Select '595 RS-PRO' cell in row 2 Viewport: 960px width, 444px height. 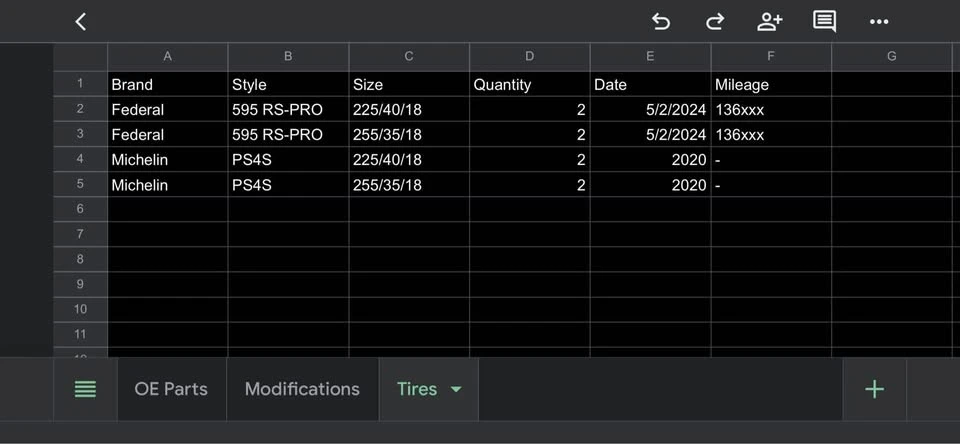pos(288,110)
